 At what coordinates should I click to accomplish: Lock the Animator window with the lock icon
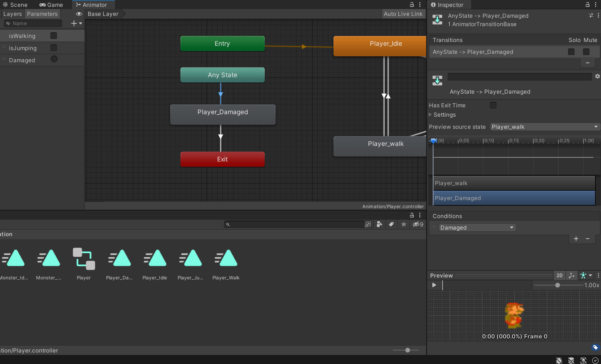coord(412,4)
